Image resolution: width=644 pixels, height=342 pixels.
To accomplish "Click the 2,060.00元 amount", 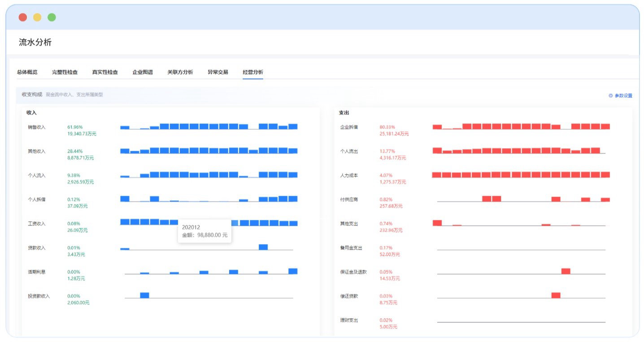I will [x=78, y=303].
